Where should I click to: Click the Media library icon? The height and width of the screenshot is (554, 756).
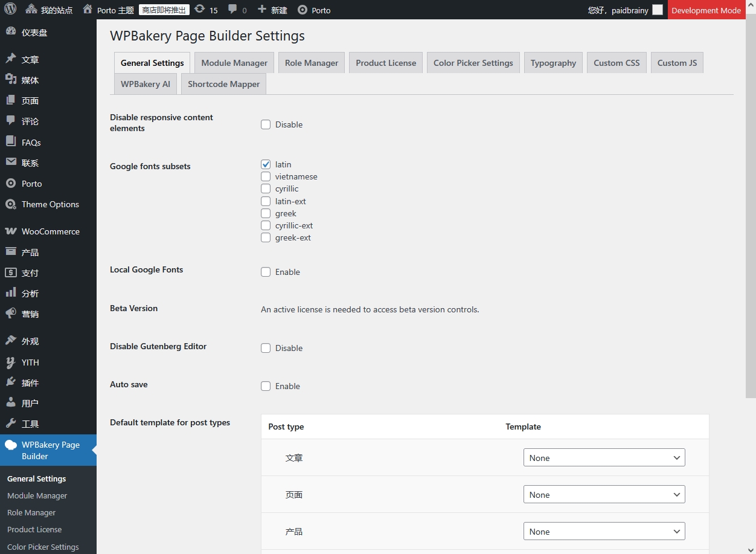coord(11,80)
